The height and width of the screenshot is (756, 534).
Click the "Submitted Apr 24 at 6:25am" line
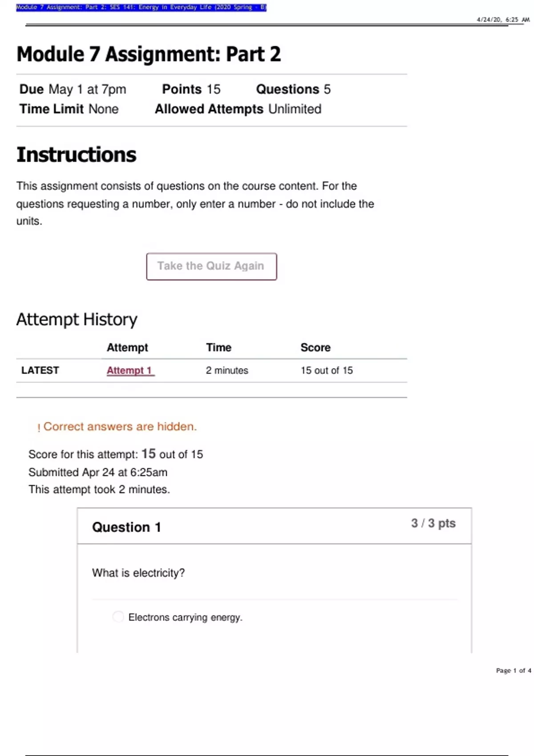pyautogui.click(x=98, y=472)
